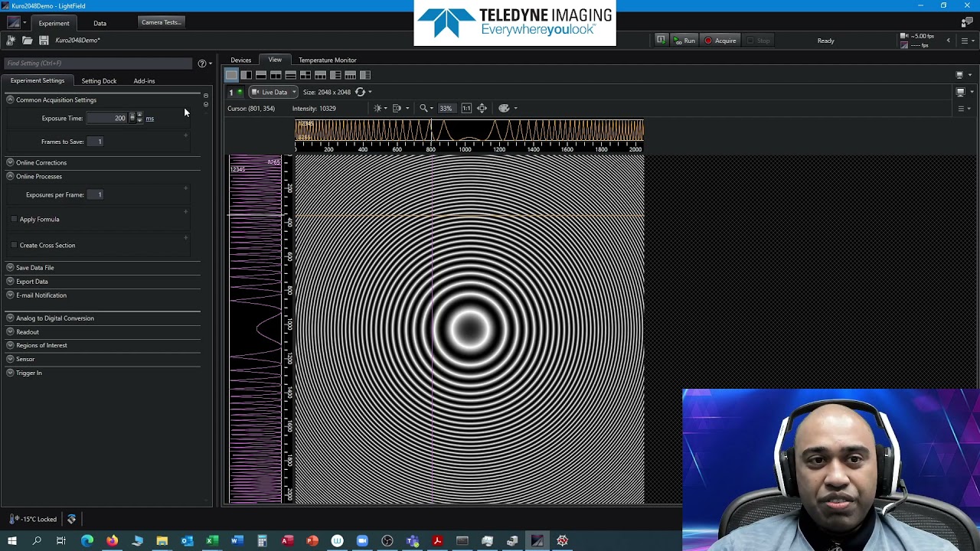The height and width of the screenshot is (551, 980).
Task: Click the Exposures per Frame field
Action: pos(95,195)
